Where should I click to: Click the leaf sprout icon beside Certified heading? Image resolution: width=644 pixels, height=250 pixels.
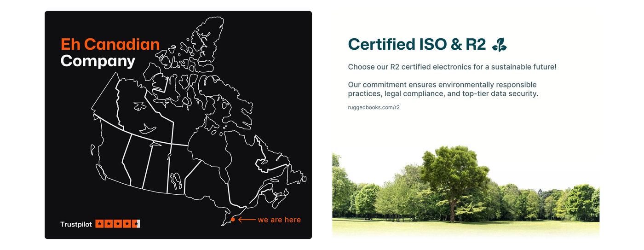click(499, 45)
